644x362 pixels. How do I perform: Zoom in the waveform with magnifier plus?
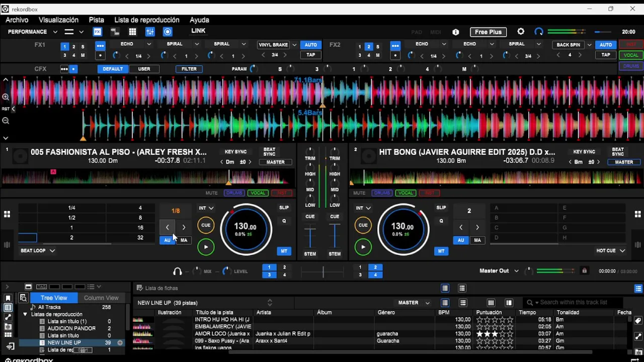pos(6,97)
